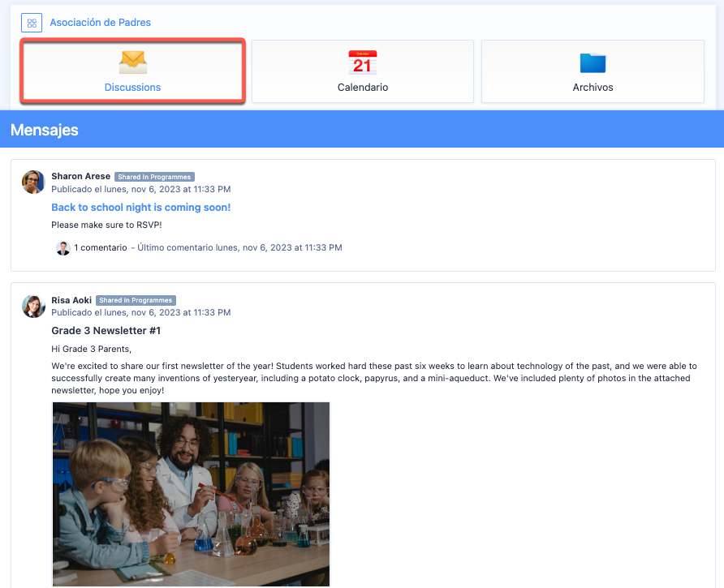Open the newsletter classroom science photo
This screenshot has width=724, height=588.
point(192,493)
